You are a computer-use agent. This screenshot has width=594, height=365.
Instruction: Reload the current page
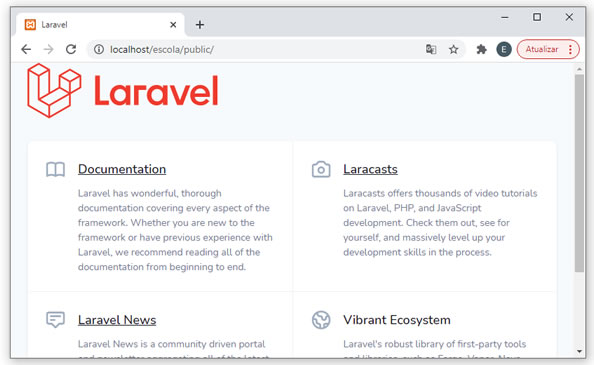coord(71,49)
